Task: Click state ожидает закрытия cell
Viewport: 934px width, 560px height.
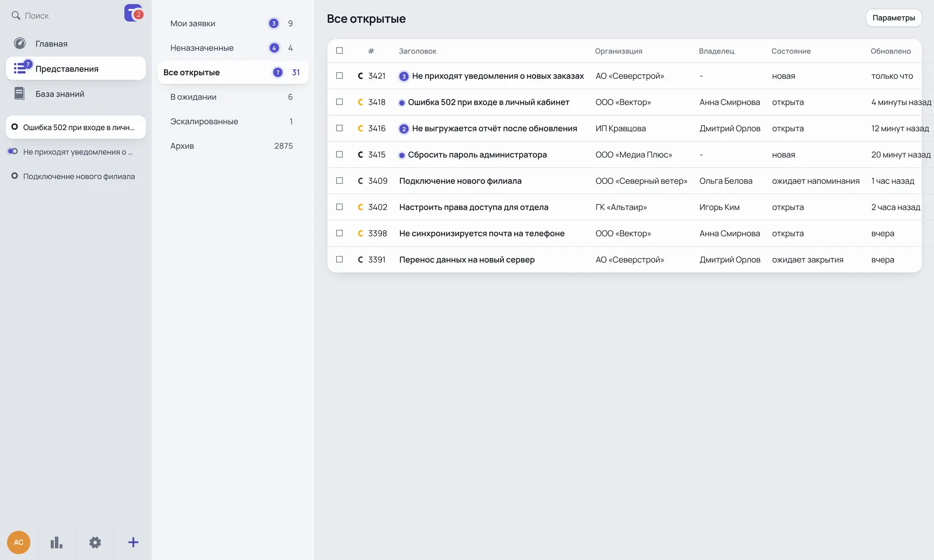Action: [808, 260]
